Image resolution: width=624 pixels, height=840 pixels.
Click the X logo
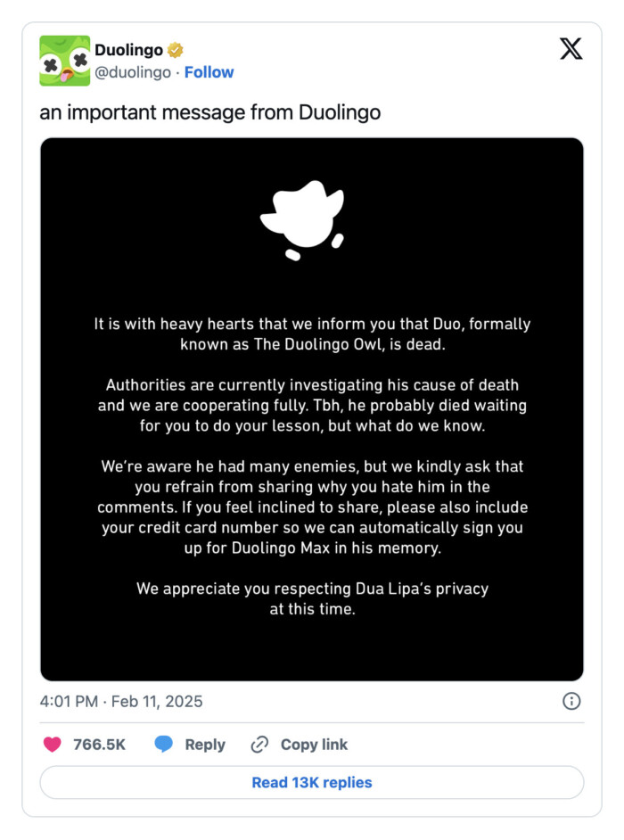coord(571,49)
